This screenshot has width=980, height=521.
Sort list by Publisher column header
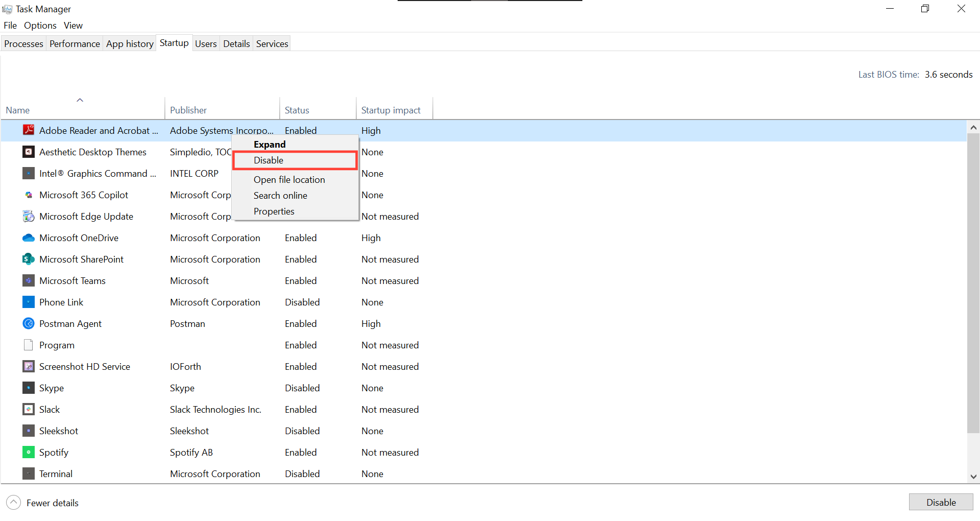222,108
